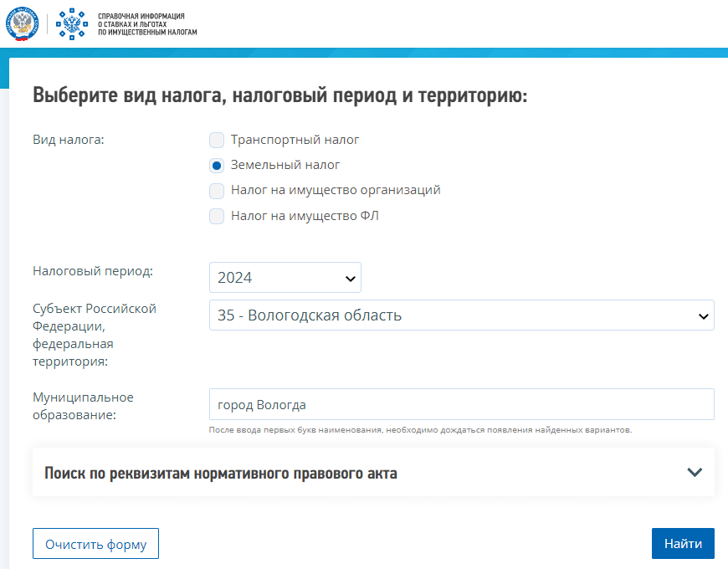Viewport: 728px width, 569px height.
Task: Focus the Муниципальное образование input field
Action: coord(462,404)
